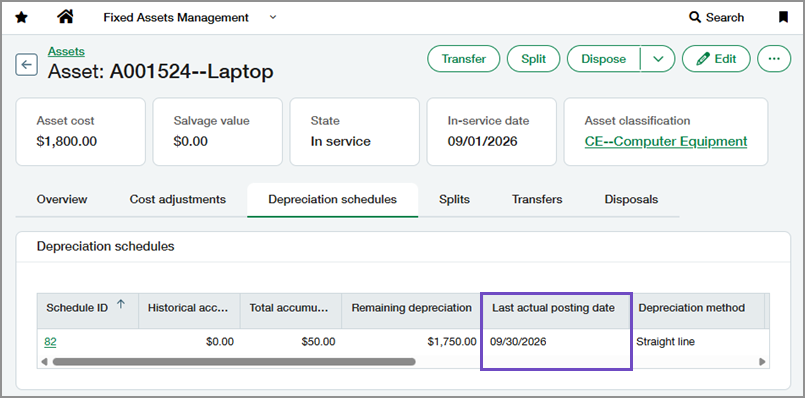
Task: Click the Split button
Action: click(533, 59)
